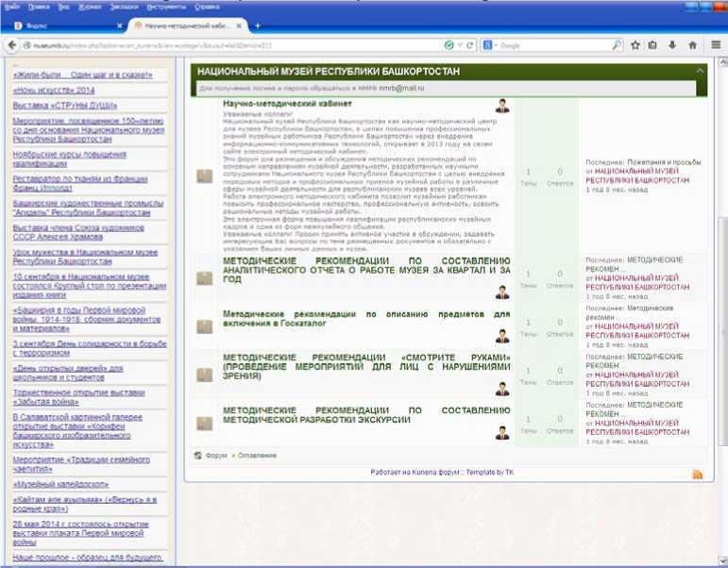
Task: Click the scrollbar down arrow
Action: coord(723,560)
